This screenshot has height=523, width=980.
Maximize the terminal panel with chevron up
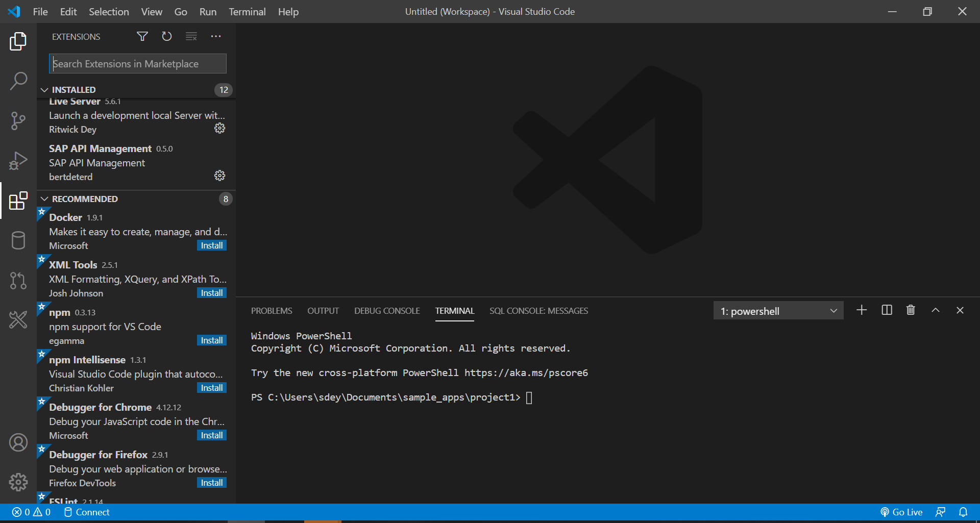pos(936,310)
